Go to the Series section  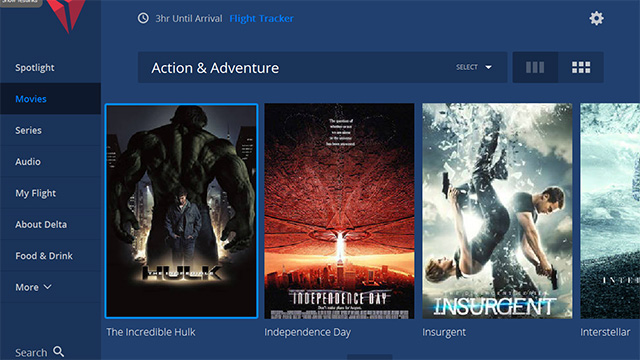29,131
